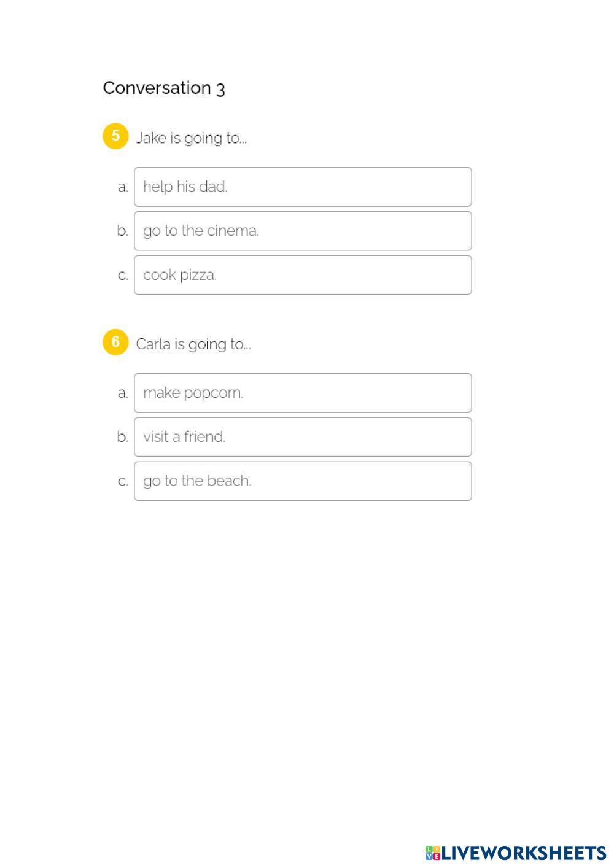Viewport: 614px width, 868px height.
Task: Click letter 'c.' beside 'go to the beach.'
Action: (123, 481)
